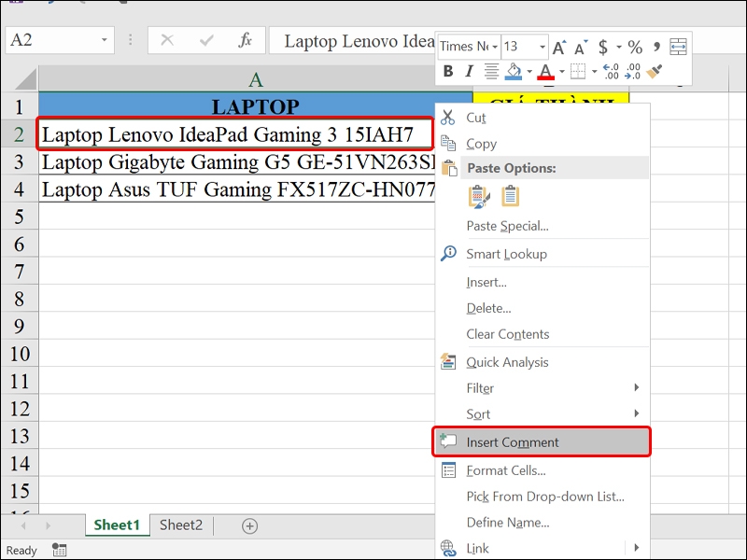Image resolution: width=747 pixels, height=560 pixels.
Task: Choose Format Cells...
Action: 543,470
